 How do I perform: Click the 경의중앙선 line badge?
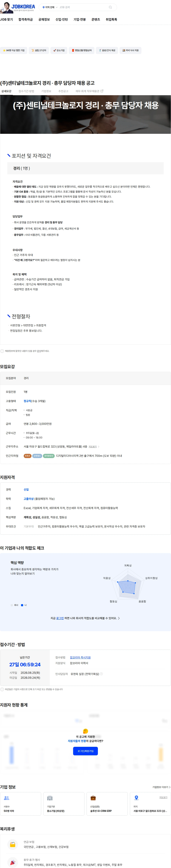pyautogui.click(x=49, y=456)
